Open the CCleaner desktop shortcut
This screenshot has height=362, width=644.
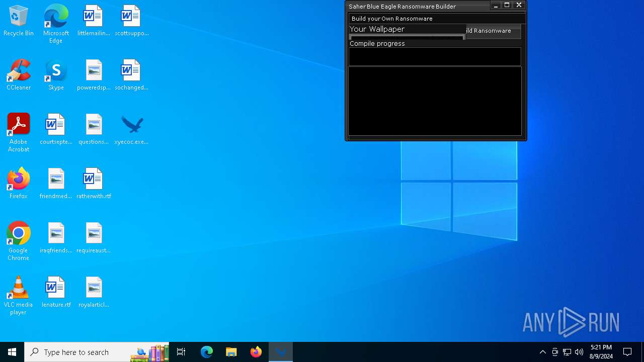click(x=19, y=75)
